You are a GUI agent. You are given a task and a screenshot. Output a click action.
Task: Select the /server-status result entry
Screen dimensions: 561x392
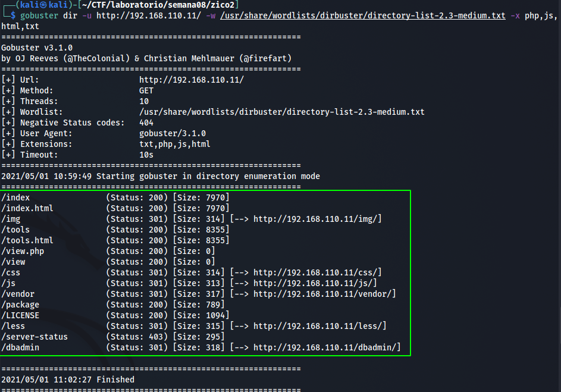point(35,337)
